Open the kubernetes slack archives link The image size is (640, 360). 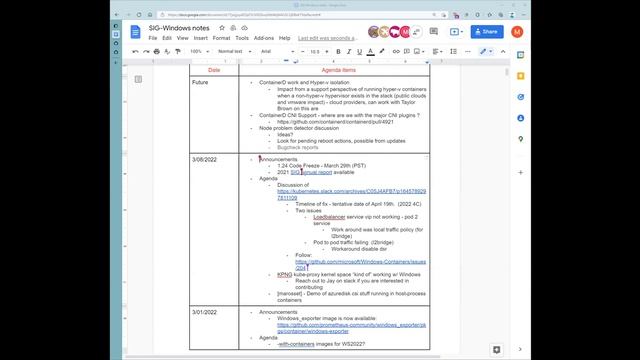point(351,194)
